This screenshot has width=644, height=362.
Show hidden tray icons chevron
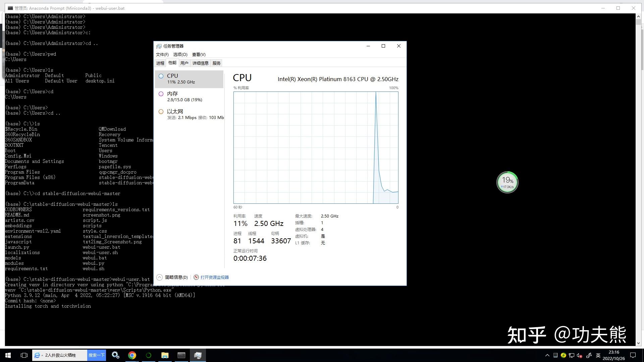tap(547, 355)
